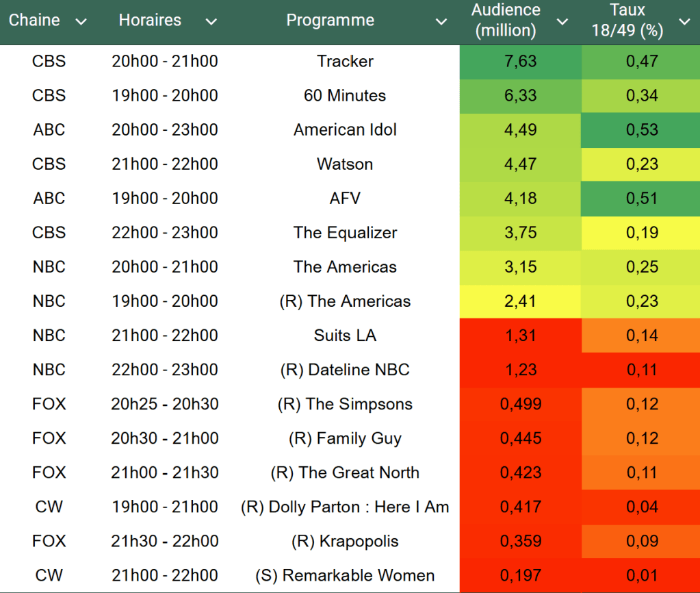
Task: Open the Horaires column filter dropdown
Action: pyautogui.click(x=211, y=22)
